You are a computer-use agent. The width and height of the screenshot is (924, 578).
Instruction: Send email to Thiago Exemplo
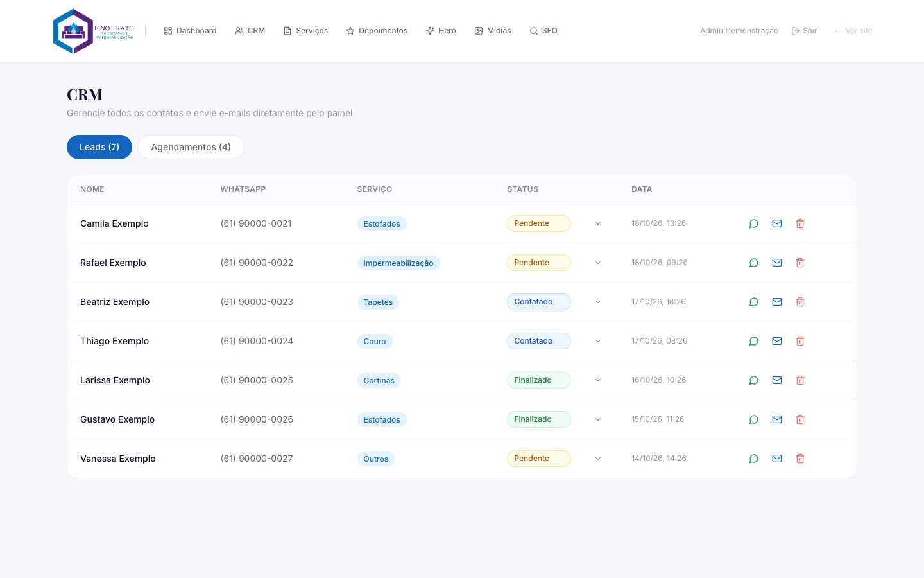[x=777, y=341]
